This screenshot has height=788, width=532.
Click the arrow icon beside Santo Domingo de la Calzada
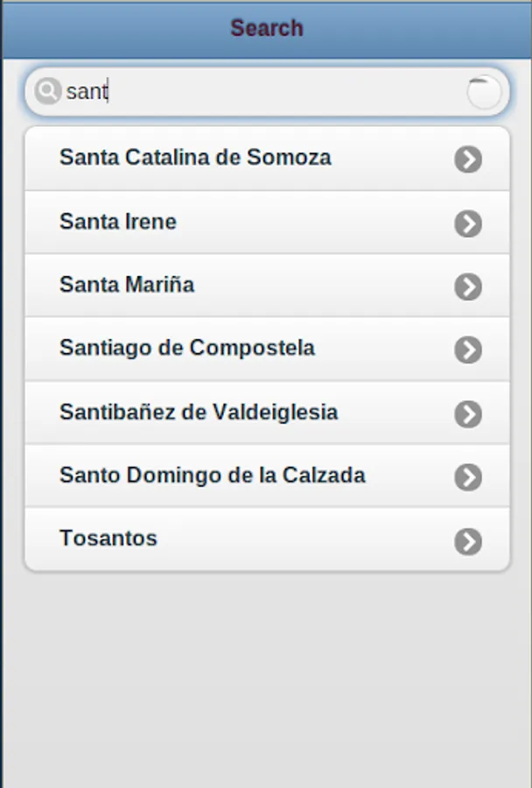click(468, 477)
